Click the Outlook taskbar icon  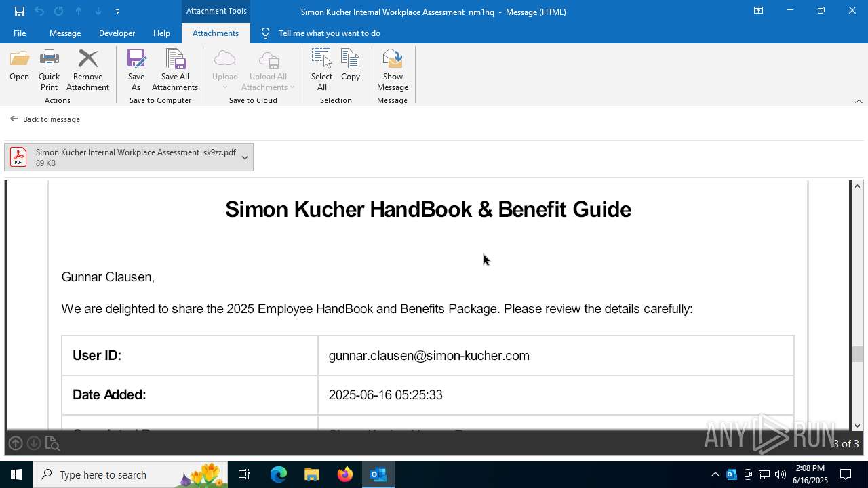[378, 474]
